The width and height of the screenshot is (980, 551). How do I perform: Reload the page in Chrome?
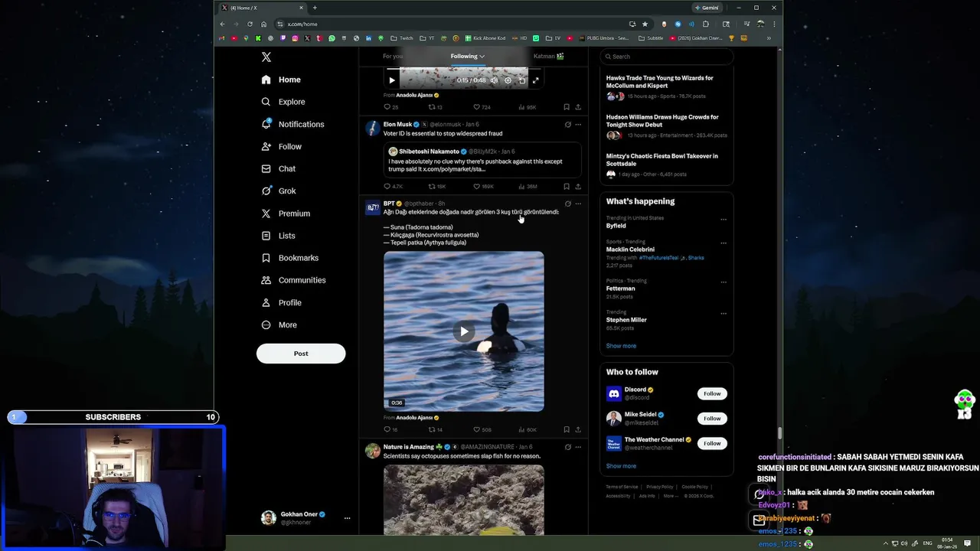(x=250, y=24)
